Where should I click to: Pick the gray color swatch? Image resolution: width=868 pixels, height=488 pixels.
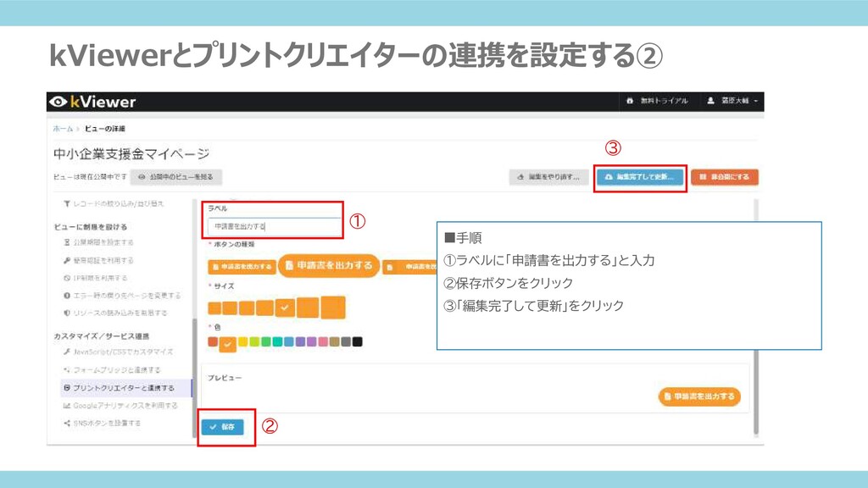pos(346,342)
